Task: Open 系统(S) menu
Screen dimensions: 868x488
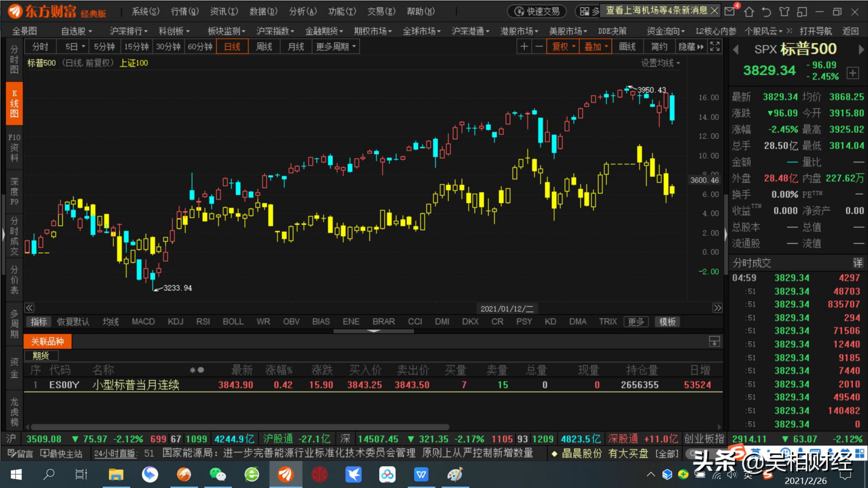Action: pos(145,11)
